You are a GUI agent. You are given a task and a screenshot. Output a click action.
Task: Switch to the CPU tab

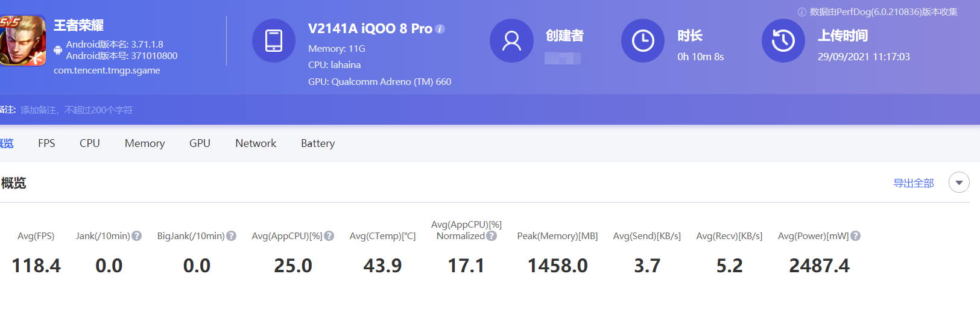(90, 143)
